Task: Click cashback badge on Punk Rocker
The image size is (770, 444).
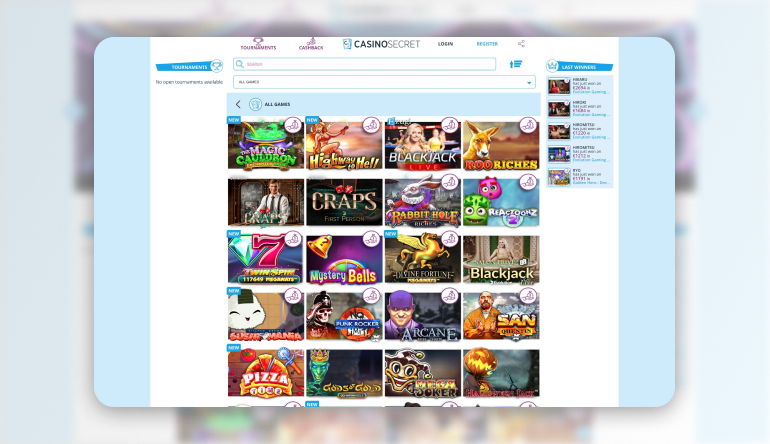Action: (371, 296)
